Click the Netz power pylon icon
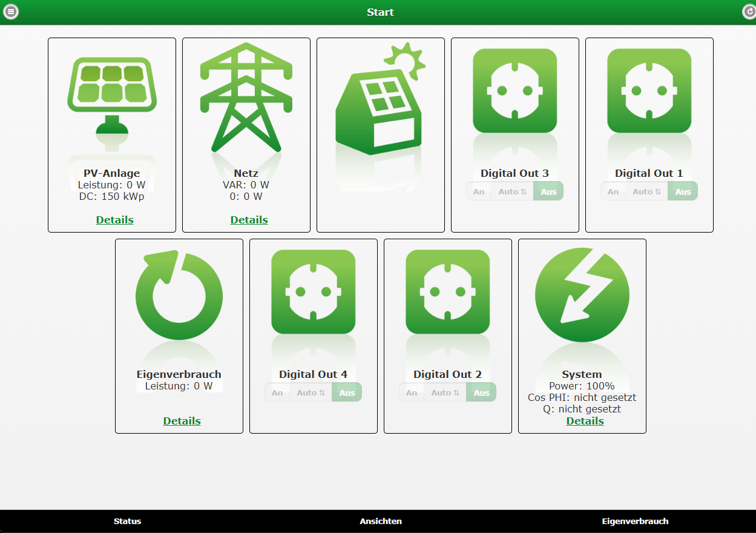This screenshot has width=756, height=533. click(x=246, y=97)
